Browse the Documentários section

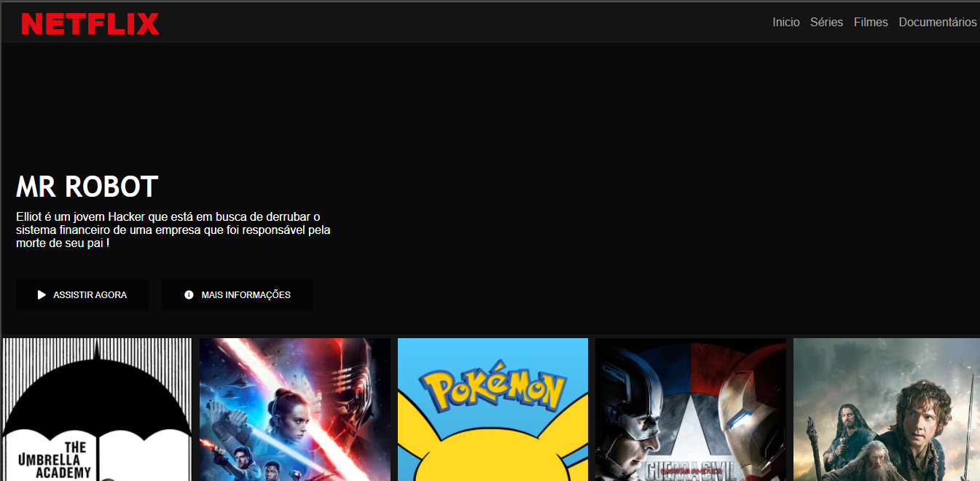(x=938, y=22)
